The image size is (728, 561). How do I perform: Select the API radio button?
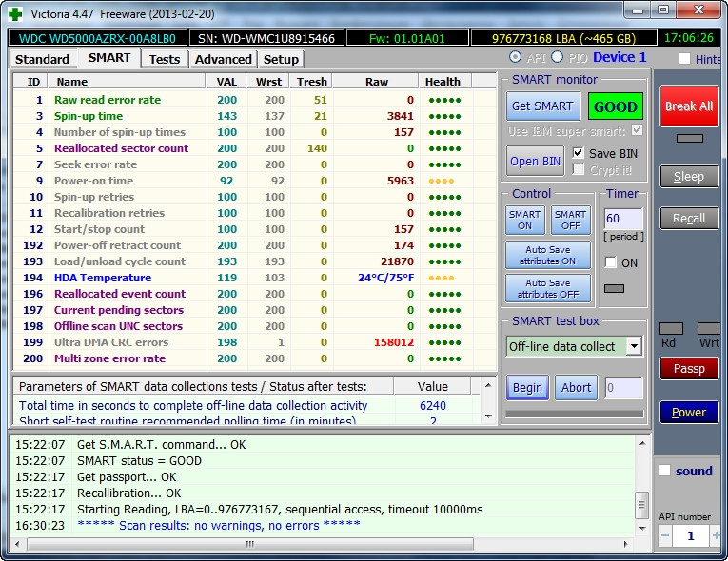(517, 58)
